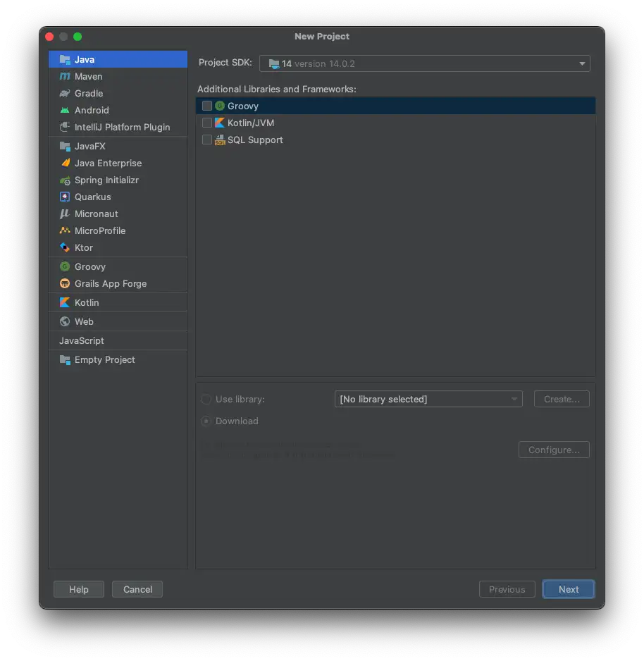This screenshot has height=661, width=644.
Task: Click SQL Support icon in frameworks list
Action: click(x=220, y=140)
